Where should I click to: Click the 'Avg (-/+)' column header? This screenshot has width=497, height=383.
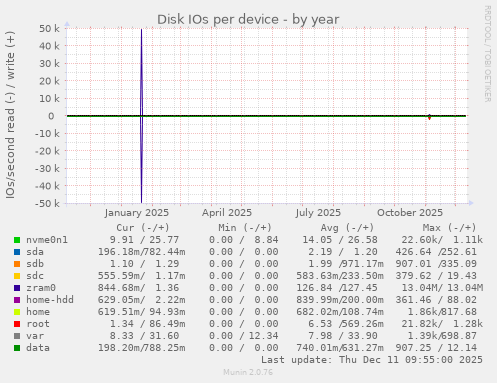pyautogui.click(x=347, y=228)
